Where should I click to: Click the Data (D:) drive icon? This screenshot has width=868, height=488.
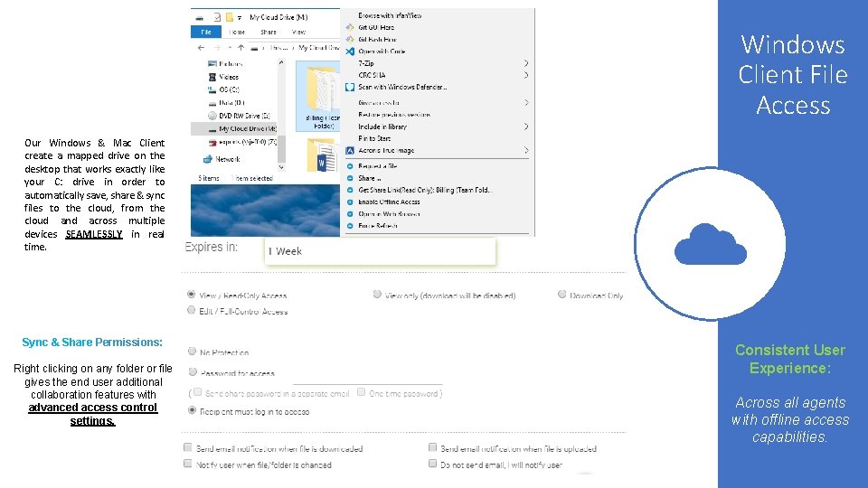point(212,103)
